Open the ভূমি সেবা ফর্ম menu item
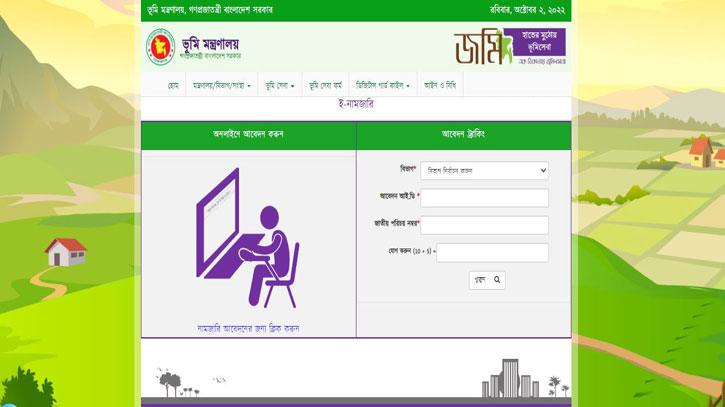 coord(326,85)
